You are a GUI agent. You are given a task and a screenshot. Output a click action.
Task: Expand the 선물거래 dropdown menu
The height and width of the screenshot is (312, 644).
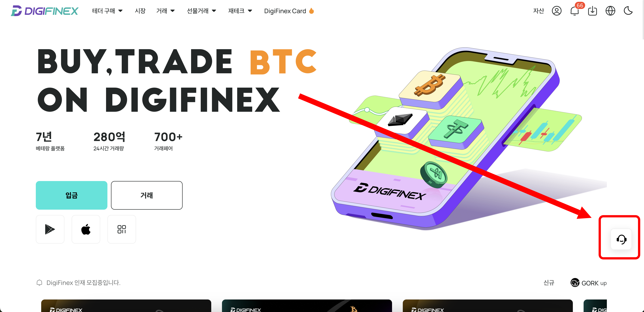(201, 11)
